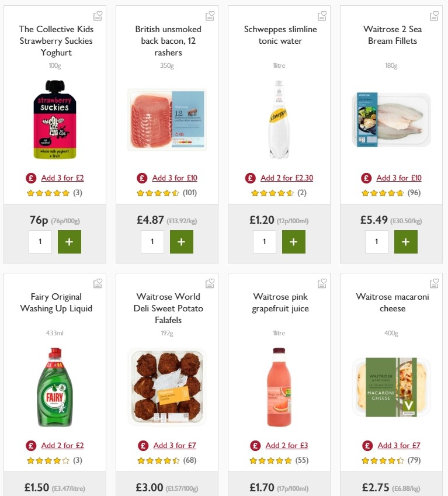This screenshot has width=448, height=496.
Task: Click the pound offer icon beside bacon deal
Action: click(x=141, y=178)
